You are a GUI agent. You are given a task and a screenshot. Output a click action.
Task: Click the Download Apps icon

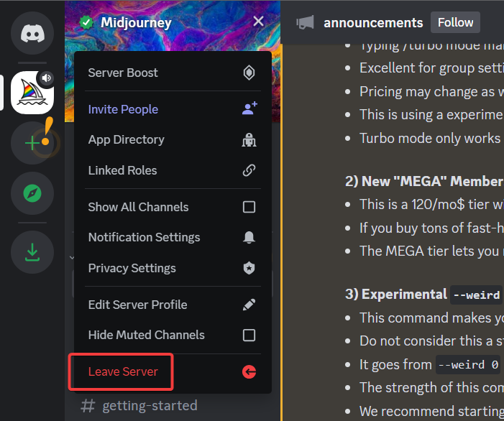32,251
